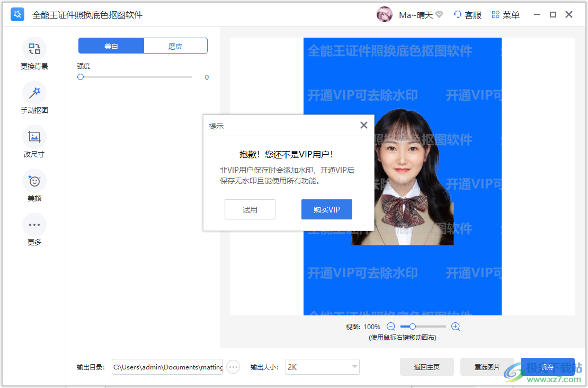The width and height of the screenshot is (588, 388).
Task: Click the VIP diamond icon beside username
Action: pos(440,15)
